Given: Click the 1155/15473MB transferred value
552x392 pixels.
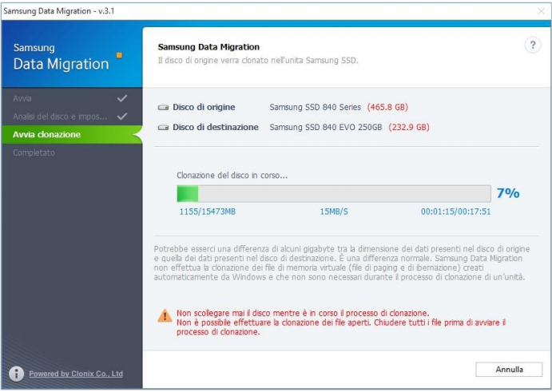Looking at the screenshot, I should (208, 212).
